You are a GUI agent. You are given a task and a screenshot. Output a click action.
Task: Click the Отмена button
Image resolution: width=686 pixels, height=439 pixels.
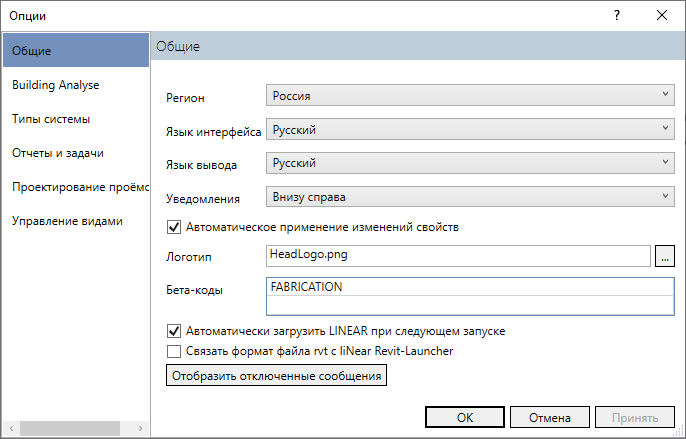click(x=550, y=418)
